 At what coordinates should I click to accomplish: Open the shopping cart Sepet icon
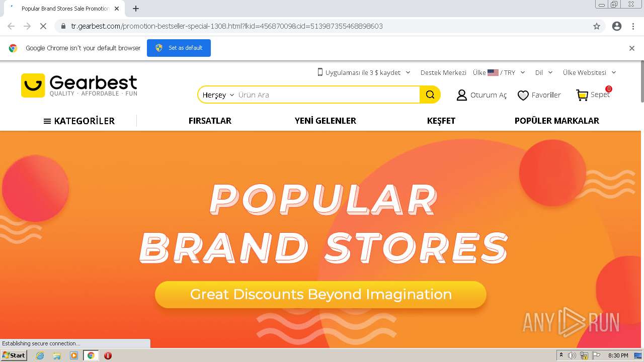582,95
